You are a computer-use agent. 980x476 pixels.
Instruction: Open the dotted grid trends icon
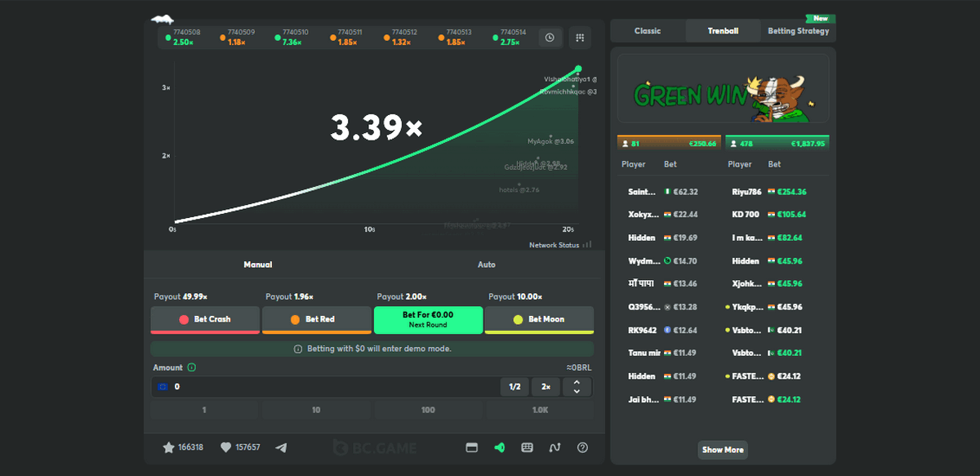(580, 38)
